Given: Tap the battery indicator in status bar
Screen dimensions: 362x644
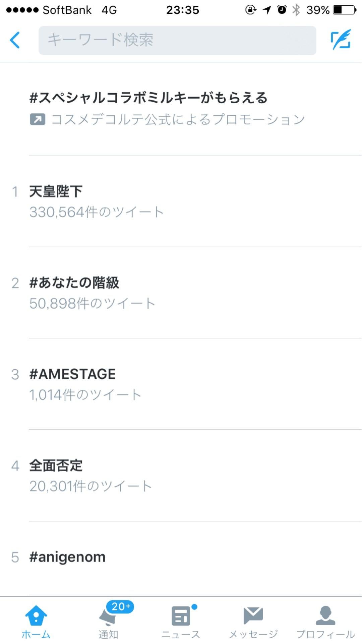Looking at the screenshot, I should click(344, 10).
